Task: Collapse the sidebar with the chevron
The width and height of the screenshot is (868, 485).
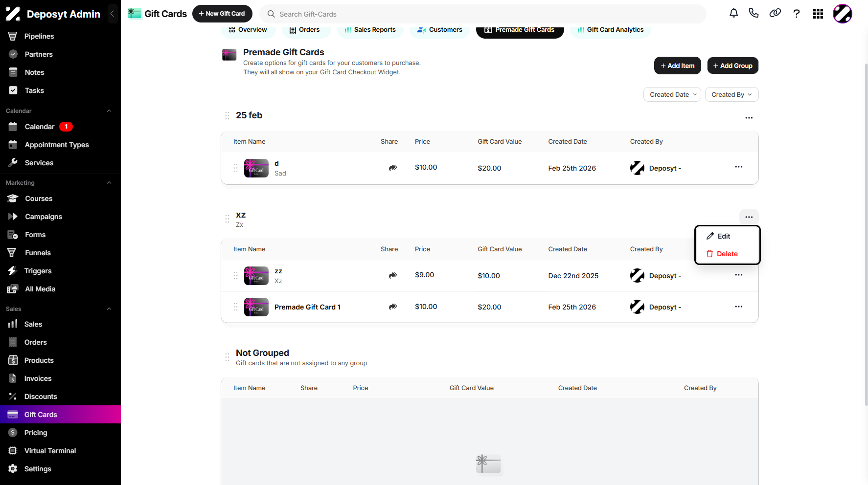Action: [112, 14]
